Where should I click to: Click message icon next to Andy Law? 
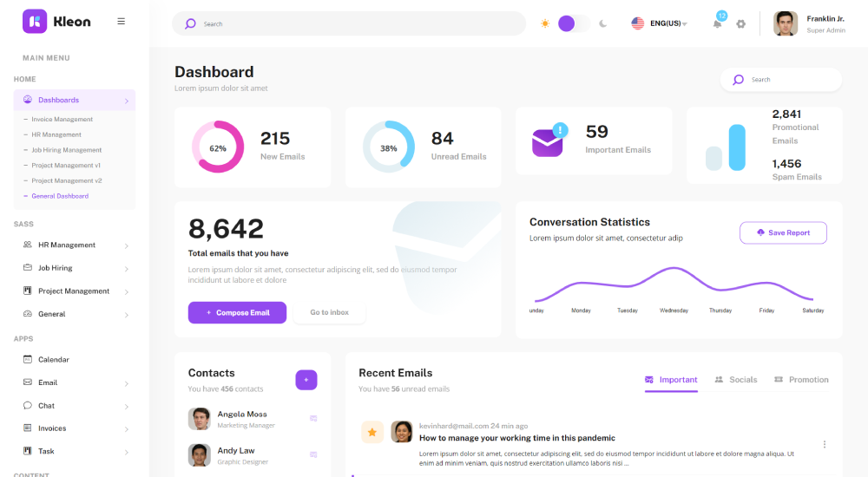click(x=313, y=454)
